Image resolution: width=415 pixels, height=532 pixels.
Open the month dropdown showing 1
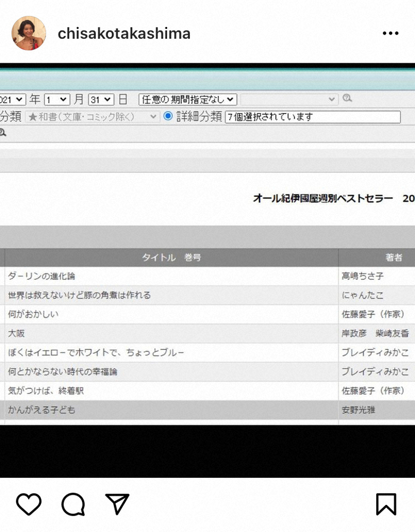pyautogui.click(x=57, y=100)
